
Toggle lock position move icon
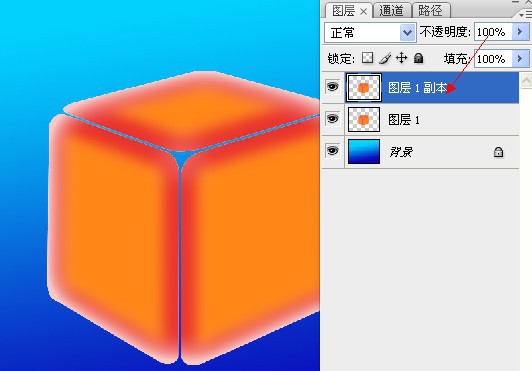[401, 58]
